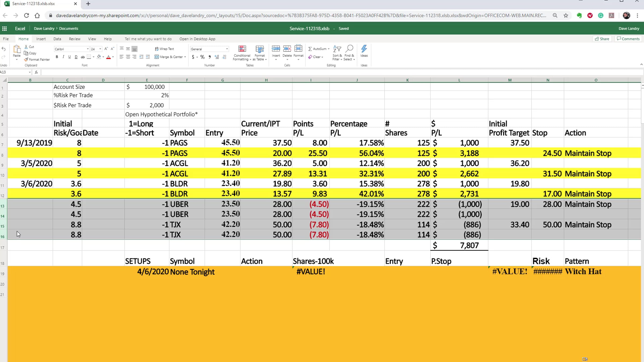
Task: Open the Review ribbon tab
Action: point(75,39)
